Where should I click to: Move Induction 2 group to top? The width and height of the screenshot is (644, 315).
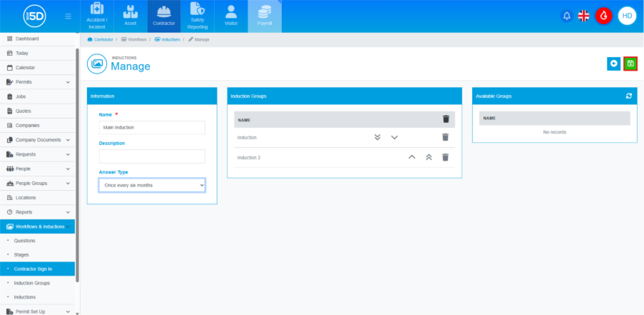(429, 157)
